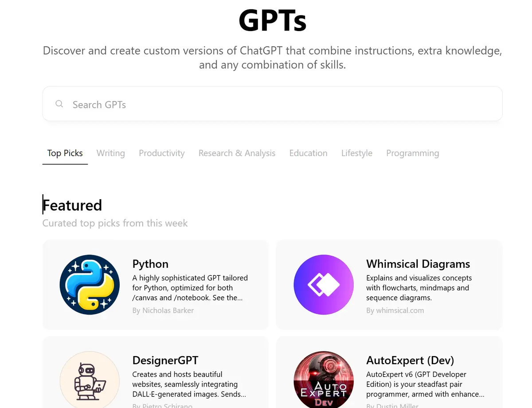
Task: Open the Python GPT title
Action: 150,264
